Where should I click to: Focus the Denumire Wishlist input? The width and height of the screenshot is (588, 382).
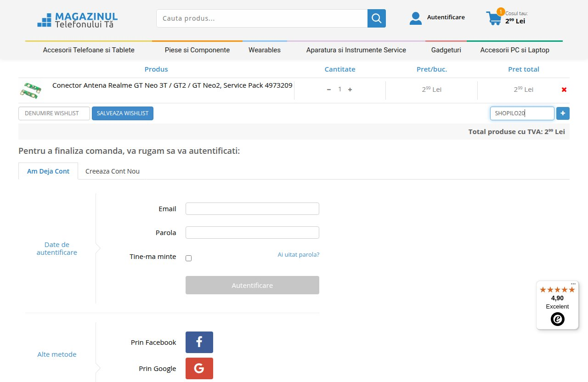(54, 113)
